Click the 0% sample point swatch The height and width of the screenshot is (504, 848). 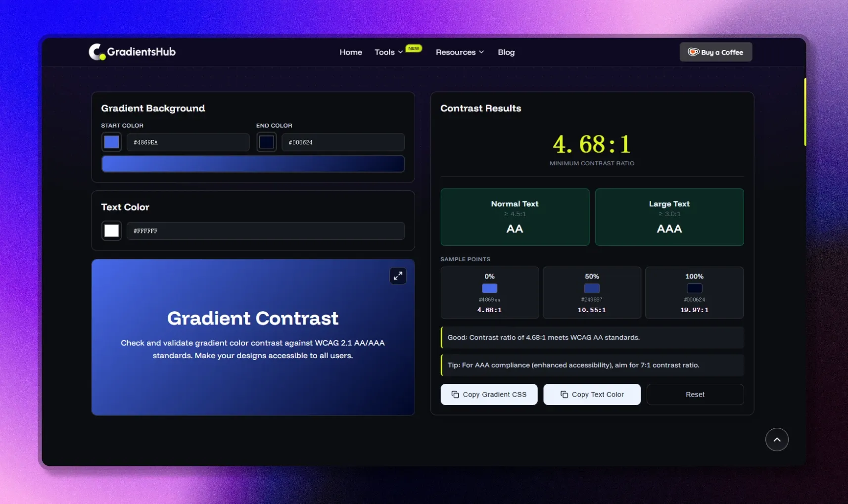tap(489, 288)
